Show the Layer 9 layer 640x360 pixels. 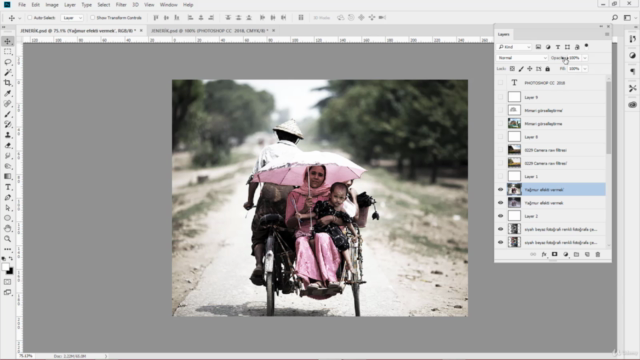(x=500, y=97)
